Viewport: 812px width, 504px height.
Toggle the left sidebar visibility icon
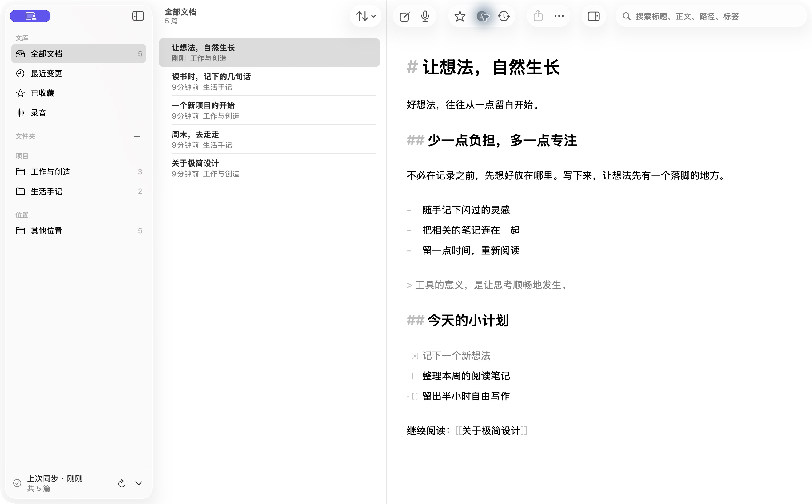pos(138,16)
